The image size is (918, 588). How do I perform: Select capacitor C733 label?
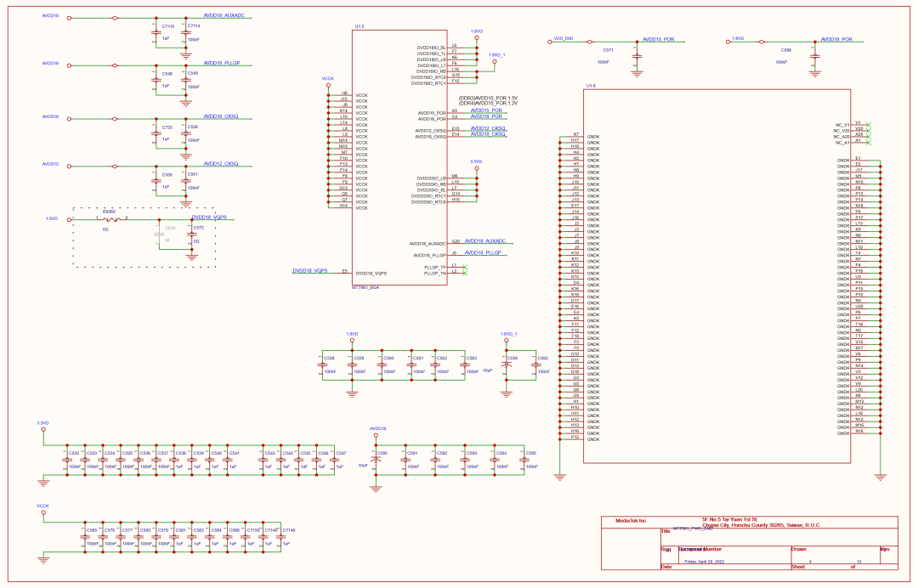coord(167,127)
